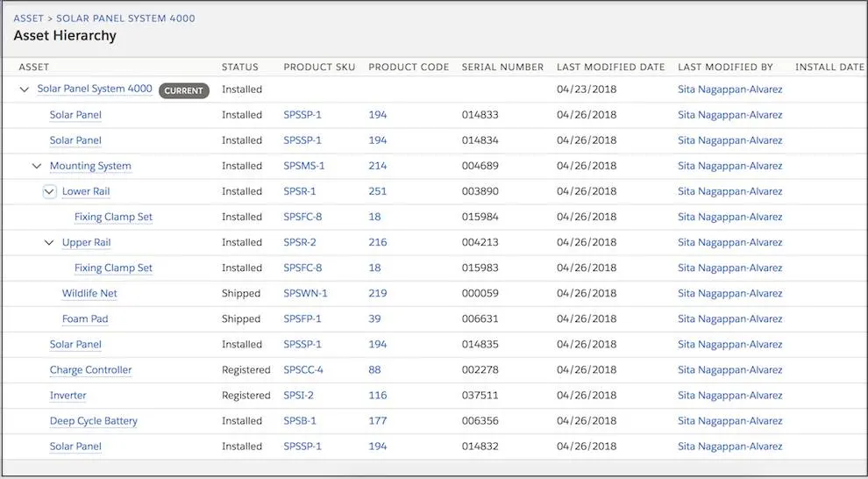This screenshot has width=868, height=479.
Task: Open Fixing Clamp Set with serial 015983
Action: tap(113, 268)
